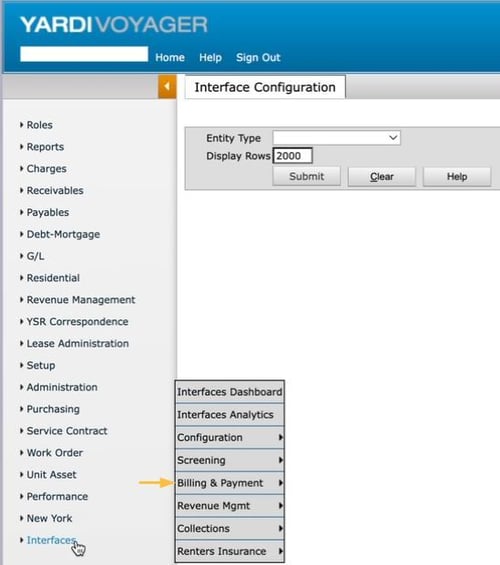Open Service Contract in sidebar
The width and height of the screenshot is (500, 565).
64,431
